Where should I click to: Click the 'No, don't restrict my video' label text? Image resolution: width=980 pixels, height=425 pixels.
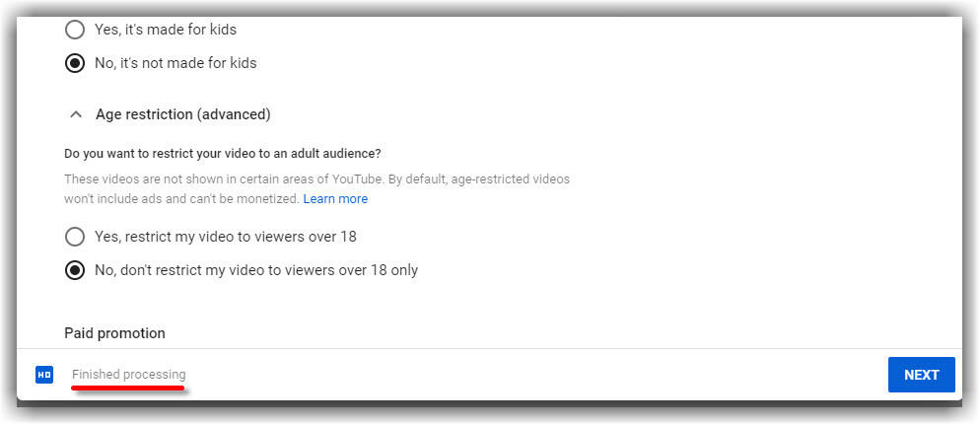(x=256, y=270)
